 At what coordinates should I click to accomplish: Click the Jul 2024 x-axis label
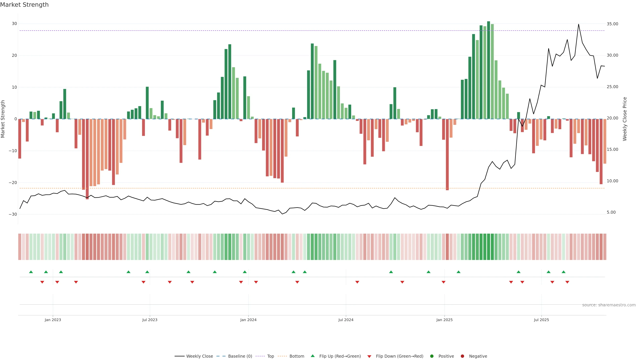click(x=346, y=320)
